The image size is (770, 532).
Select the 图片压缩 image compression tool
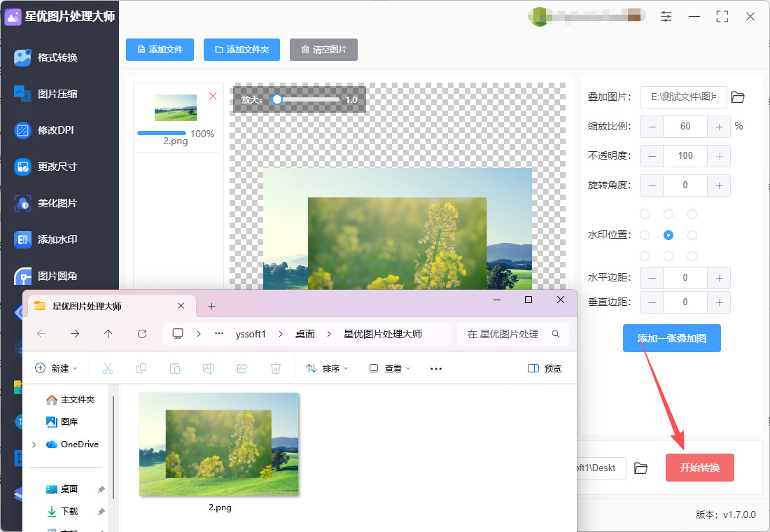[x=56, y=94]
